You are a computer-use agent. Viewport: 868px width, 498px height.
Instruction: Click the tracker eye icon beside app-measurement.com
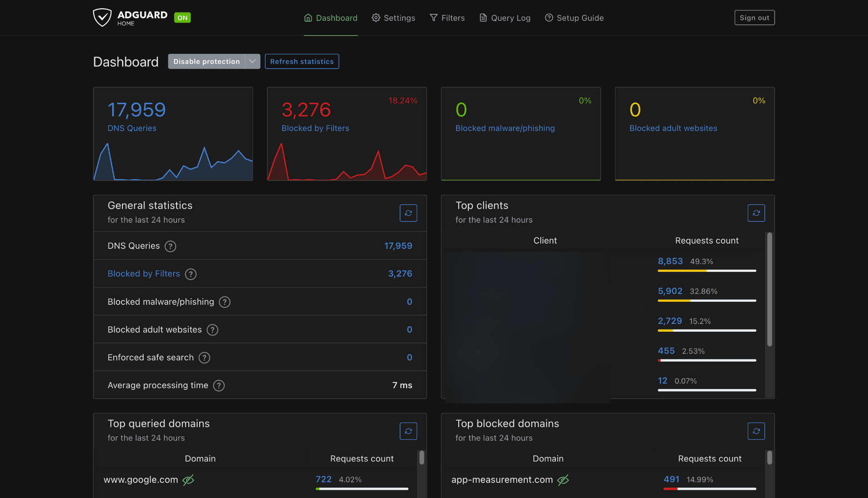point(563,480)
